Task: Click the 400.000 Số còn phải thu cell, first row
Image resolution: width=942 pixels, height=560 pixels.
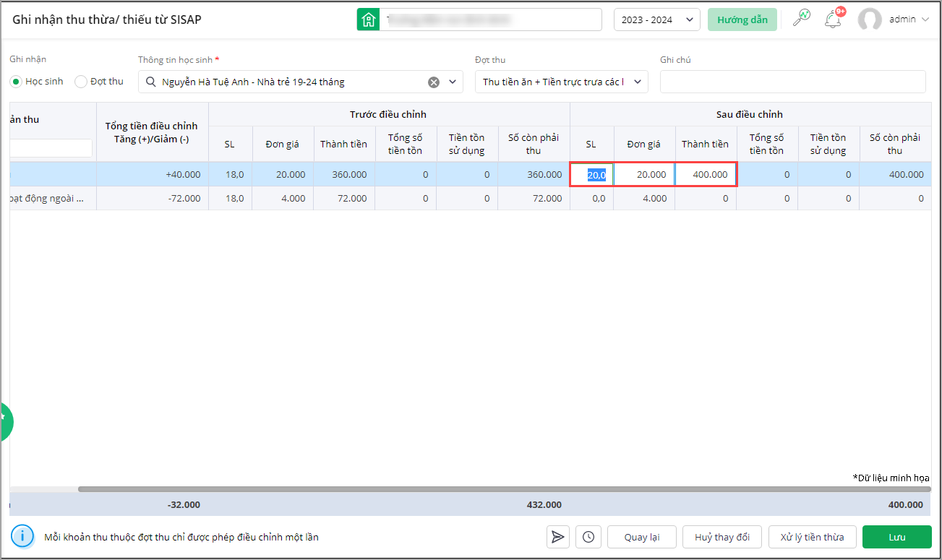Action: tap(896, 174)
